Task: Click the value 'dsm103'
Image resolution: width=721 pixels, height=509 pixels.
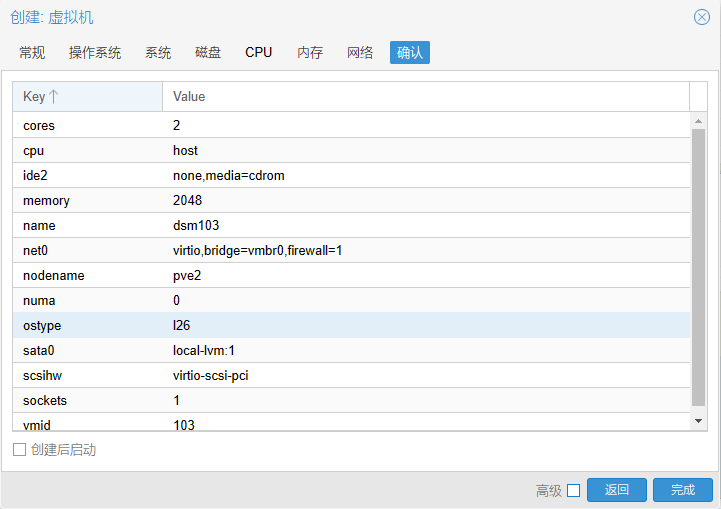Action: [196, 226]
